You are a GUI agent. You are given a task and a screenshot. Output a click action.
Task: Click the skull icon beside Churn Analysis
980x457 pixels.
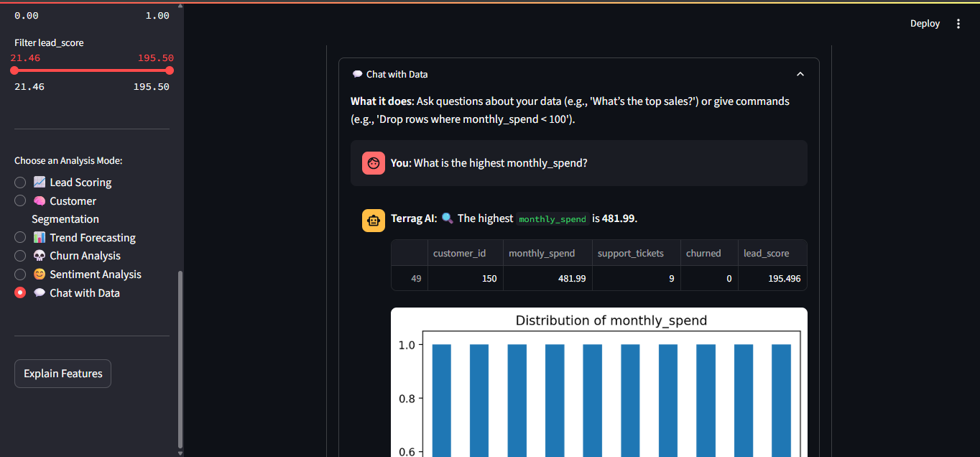(x=40, y=256)
